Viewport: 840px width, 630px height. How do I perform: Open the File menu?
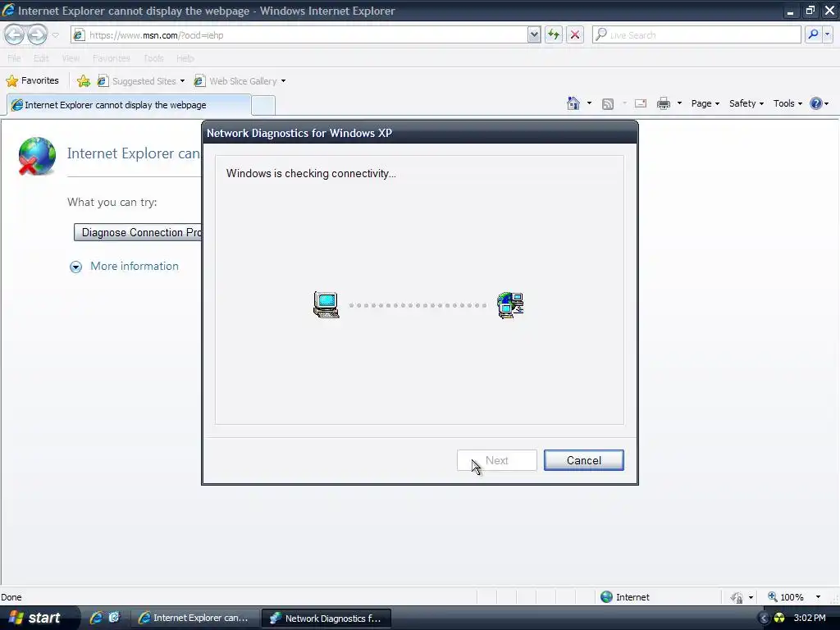(x=14, y=58)
